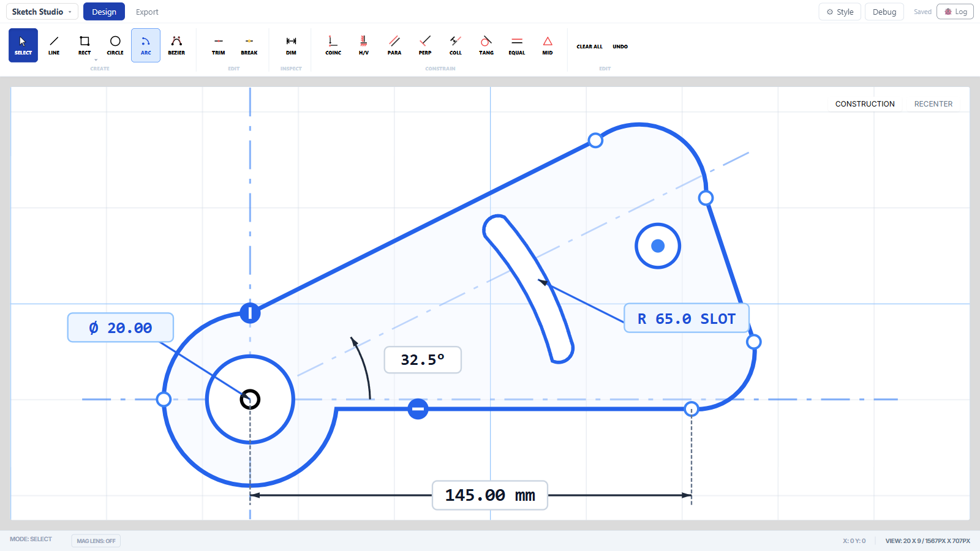The height and width of the screenshot is (551, 980).
Task: Select the R 65.0 SLOT label
Action: (x=687, y=318)
